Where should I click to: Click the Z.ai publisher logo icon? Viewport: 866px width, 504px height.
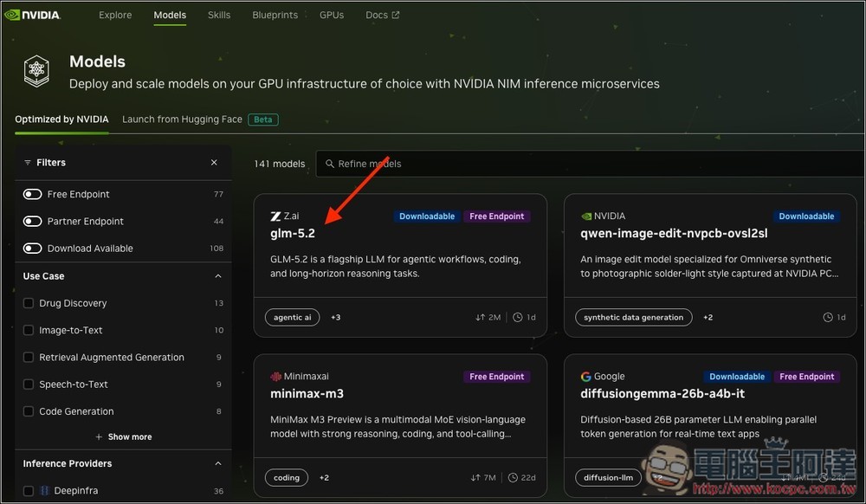[275, 216]
